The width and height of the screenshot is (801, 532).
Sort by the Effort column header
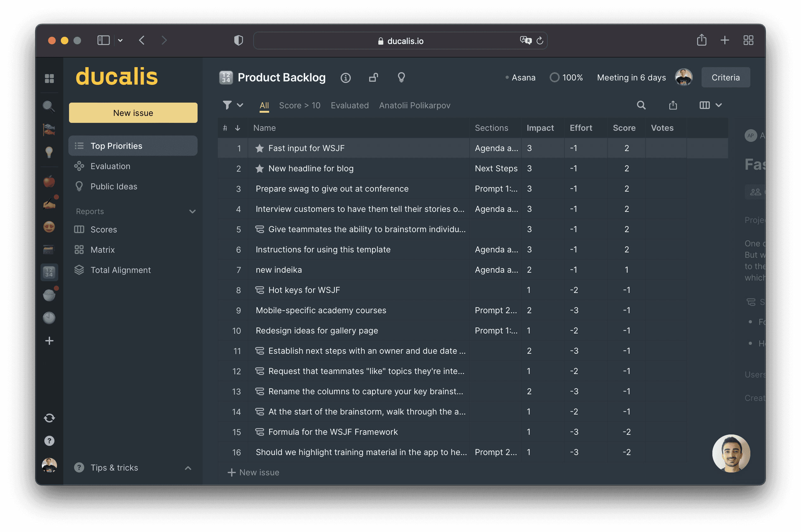(581, 128)
